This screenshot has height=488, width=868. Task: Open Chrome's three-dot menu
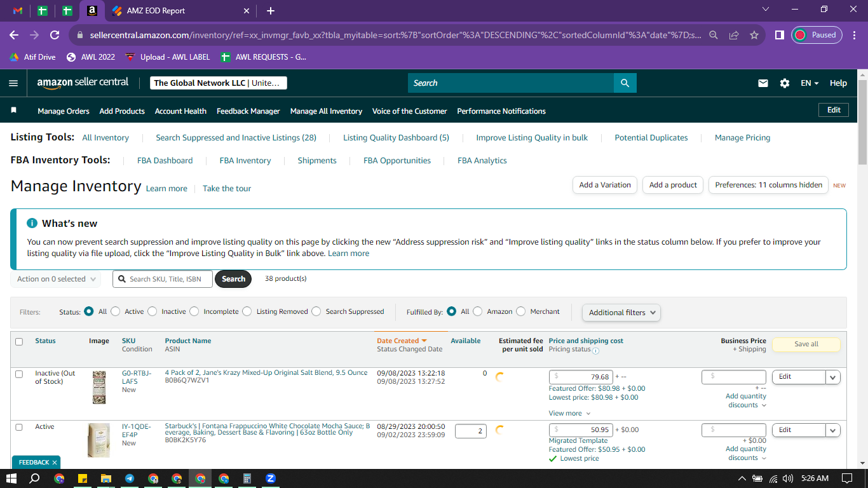[x=854, y=36]
